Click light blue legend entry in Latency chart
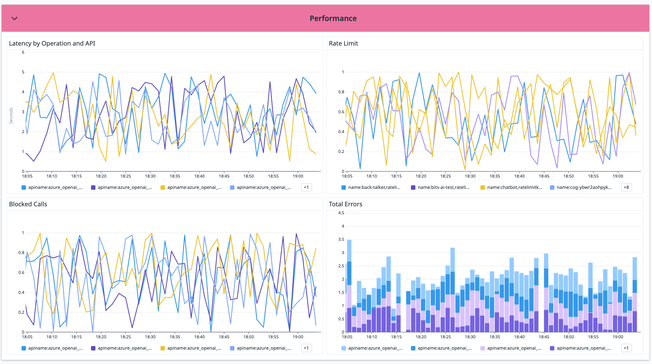 [261, 188]
